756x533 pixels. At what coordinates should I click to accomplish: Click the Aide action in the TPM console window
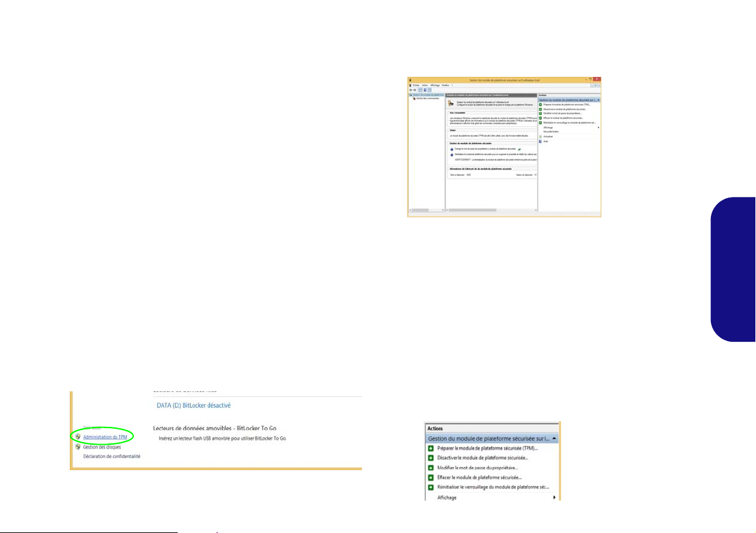(x=546, y=141)
